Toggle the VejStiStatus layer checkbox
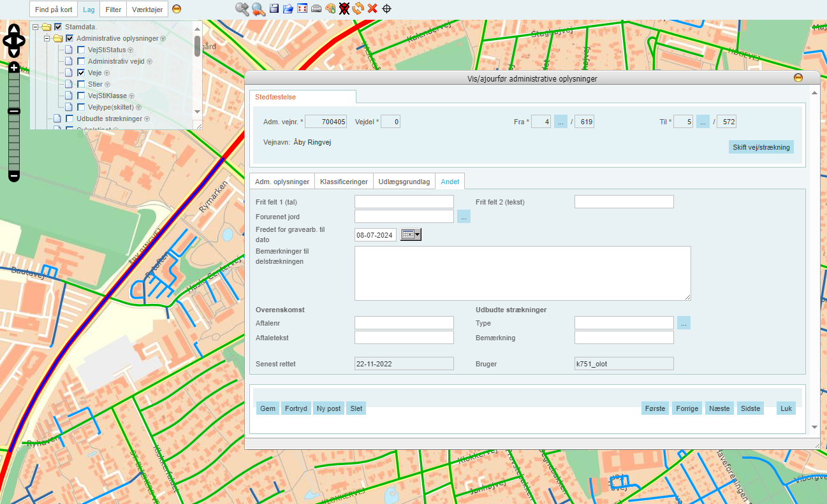The image size is (827, 504). point(81,50)
